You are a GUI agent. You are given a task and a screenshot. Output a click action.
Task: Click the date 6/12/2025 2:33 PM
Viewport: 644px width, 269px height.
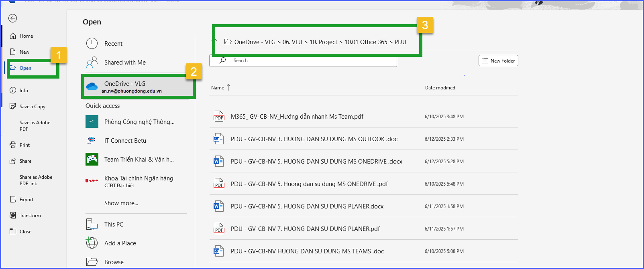(x=444, y=139)
